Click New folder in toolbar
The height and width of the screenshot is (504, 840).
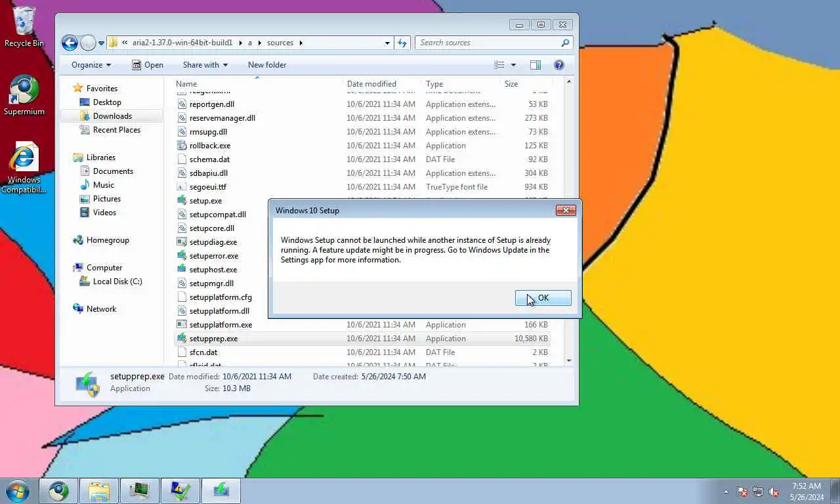(267, 65)
